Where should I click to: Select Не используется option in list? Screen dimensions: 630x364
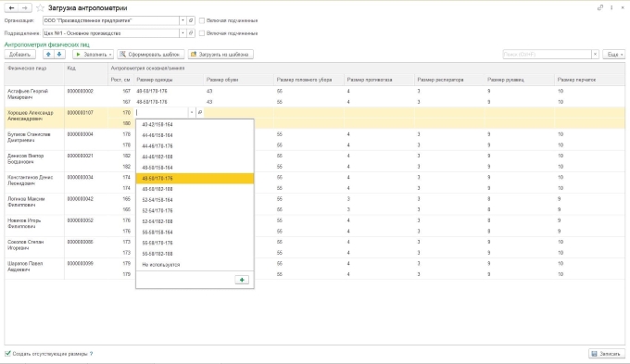tap(195, 265)
